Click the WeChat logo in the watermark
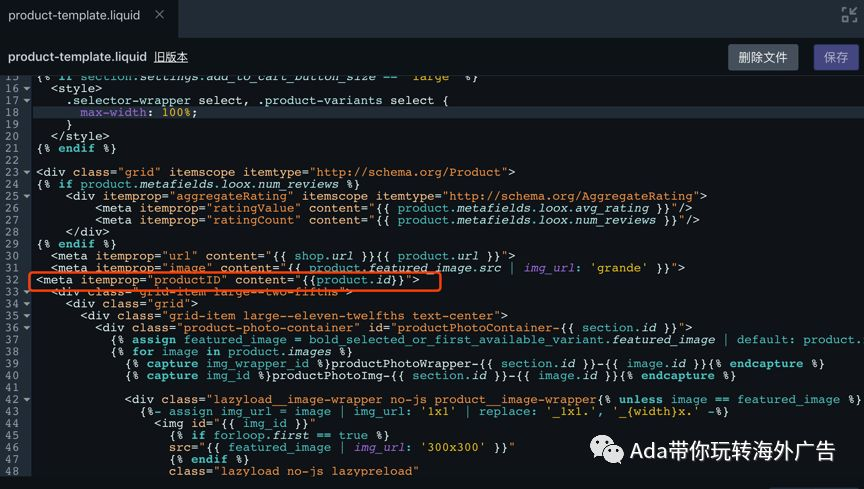 point(606,449)
